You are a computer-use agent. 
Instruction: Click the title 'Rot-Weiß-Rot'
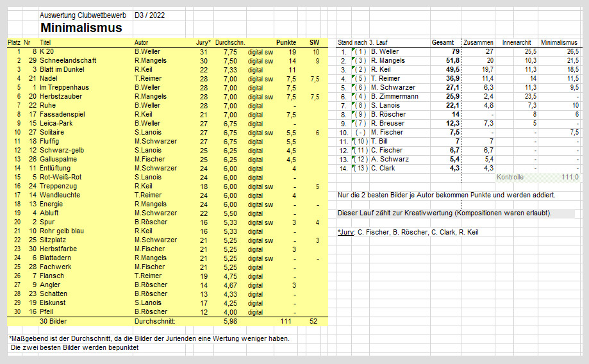coord(60,178)
